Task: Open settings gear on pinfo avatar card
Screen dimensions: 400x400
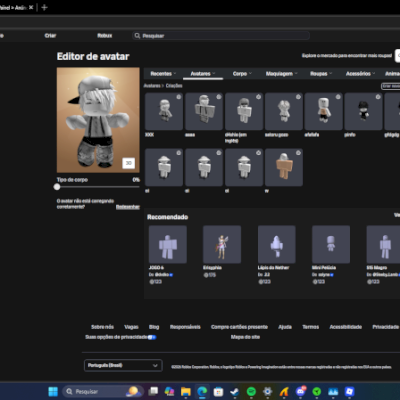Action: (x=378, y=97)
